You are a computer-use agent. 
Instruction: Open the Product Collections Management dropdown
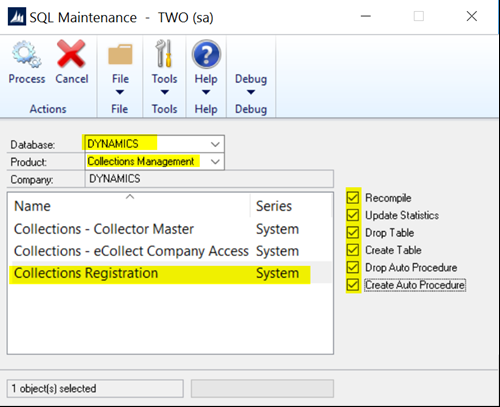point(215,162)
